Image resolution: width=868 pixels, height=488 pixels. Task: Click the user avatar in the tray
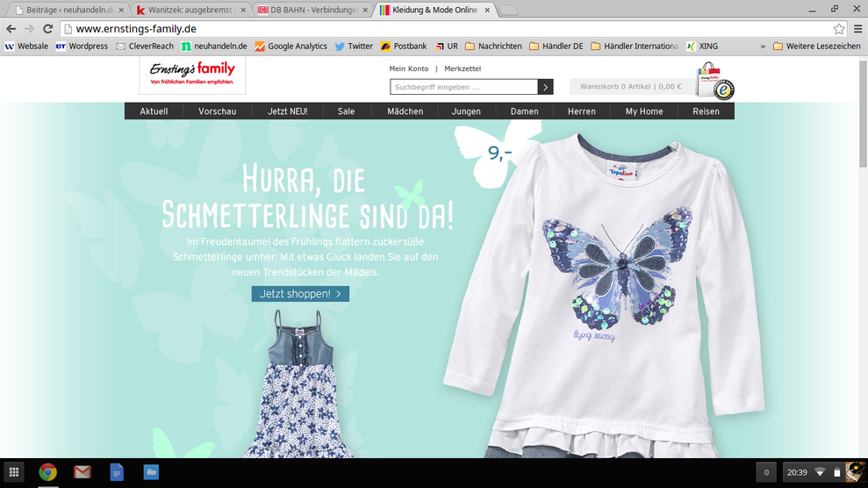click(856, 472)
